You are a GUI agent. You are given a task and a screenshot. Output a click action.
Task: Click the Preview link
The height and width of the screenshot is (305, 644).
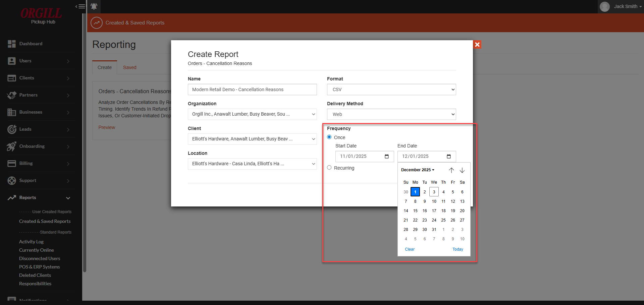tap(107, 127)
